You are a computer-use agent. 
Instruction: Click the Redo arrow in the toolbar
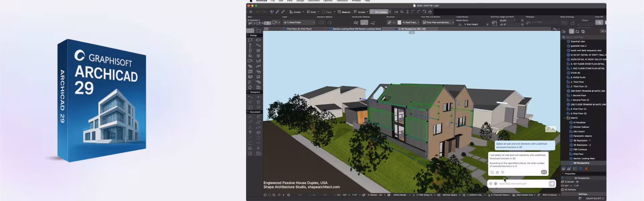point(264,12)
